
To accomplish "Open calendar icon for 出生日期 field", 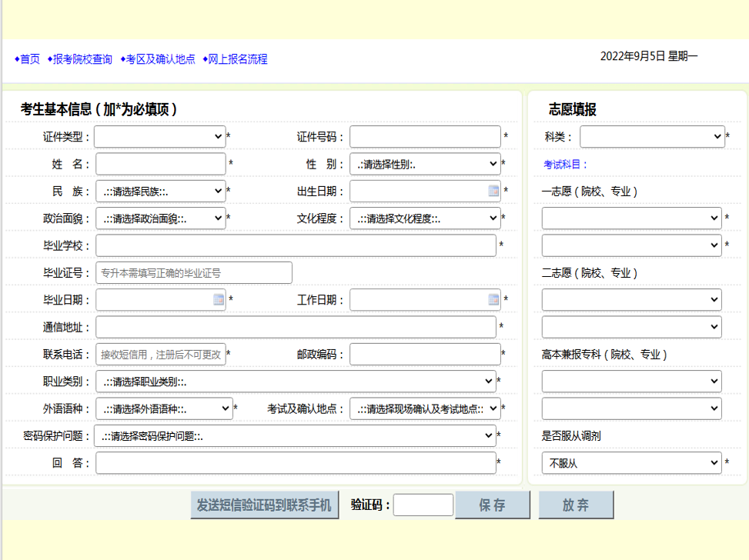I will [x=493, y=191].
